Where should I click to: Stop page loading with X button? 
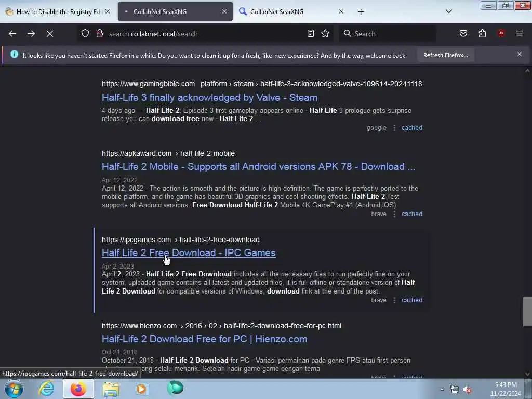pos(49,34)
